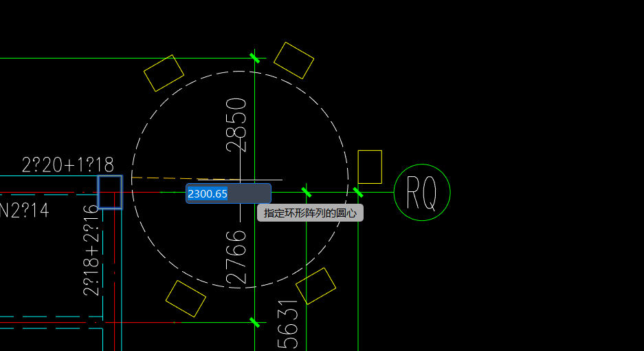Click the 指定环形阵列的圆心 command tooltip
644x351 pixels.
click(x=310, y=213)
